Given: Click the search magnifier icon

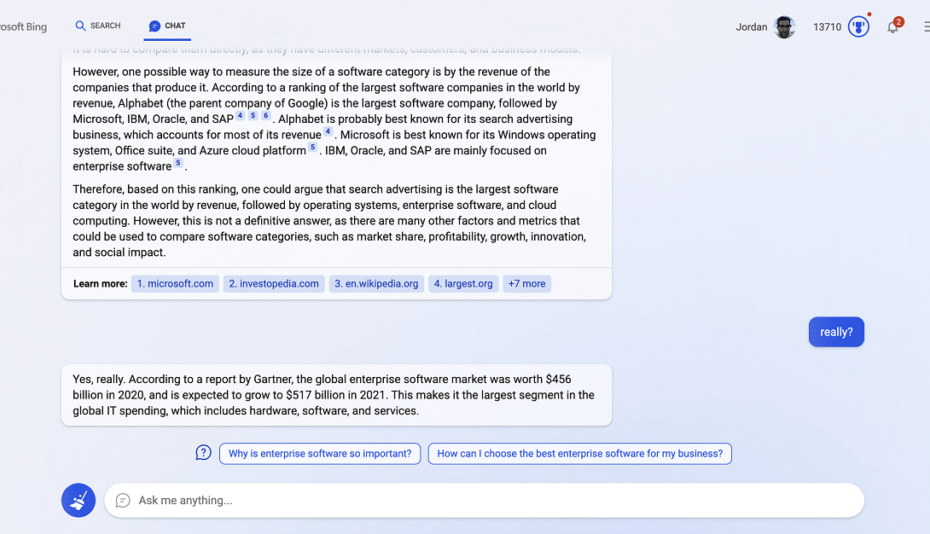Looking at the screenshot, I should (80, 26).
